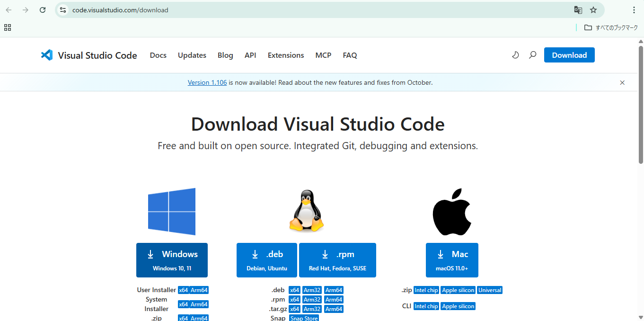
Task: Select the Extensions navigation item
Action: 285,55
